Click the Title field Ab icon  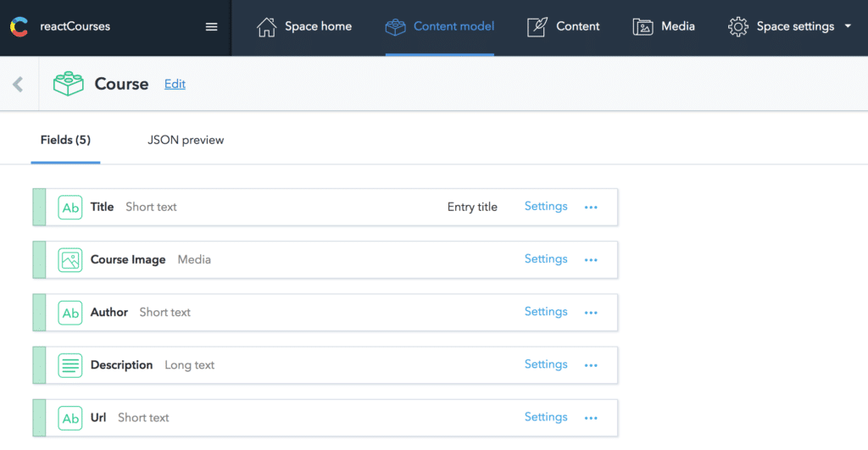tap(70, 207)
